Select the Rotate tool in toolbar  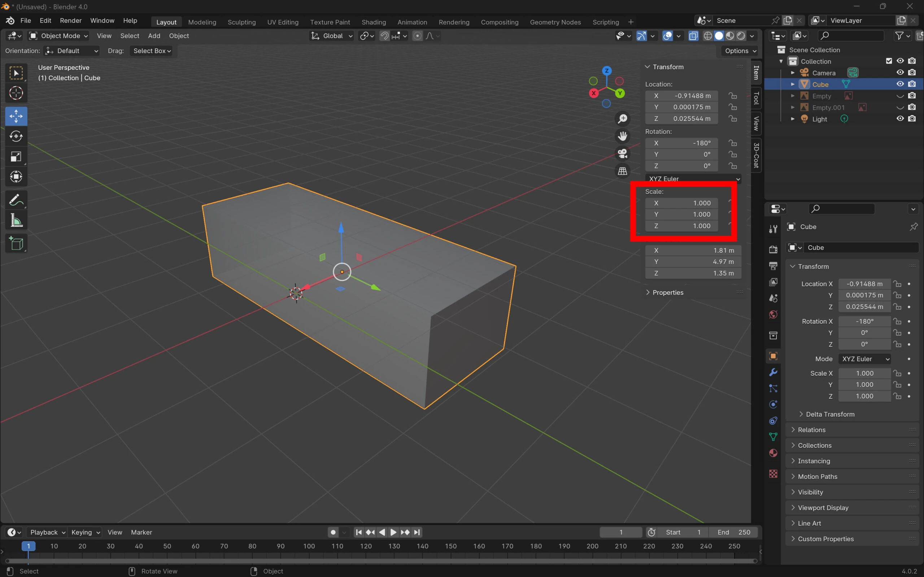coord(16,136)
